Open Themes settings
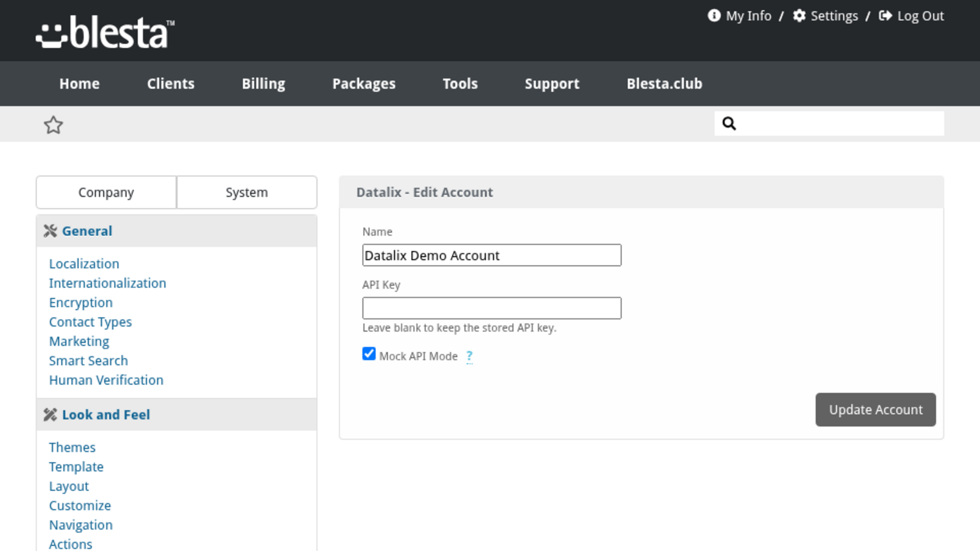 [72, 447]
